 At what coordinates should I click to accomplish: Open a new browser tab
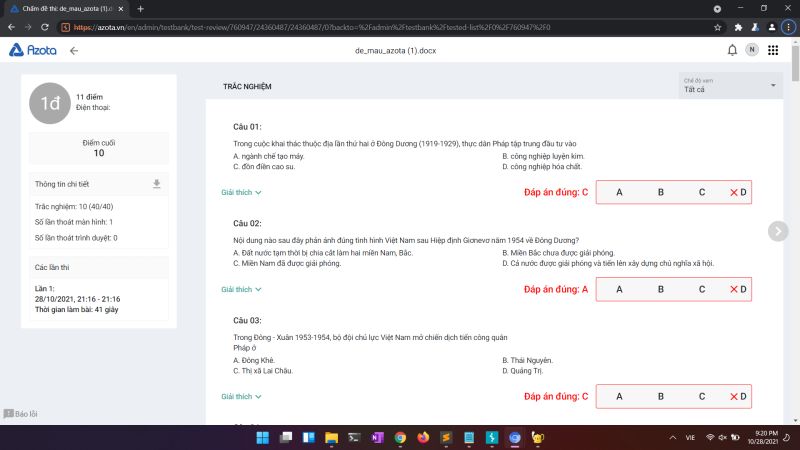[140, 9]
